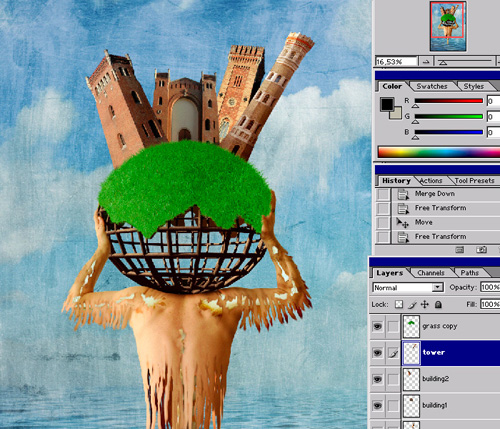Screen dimensions: 500x429
Task: Click the Navigator zoom out button
Action: (426, 62)
